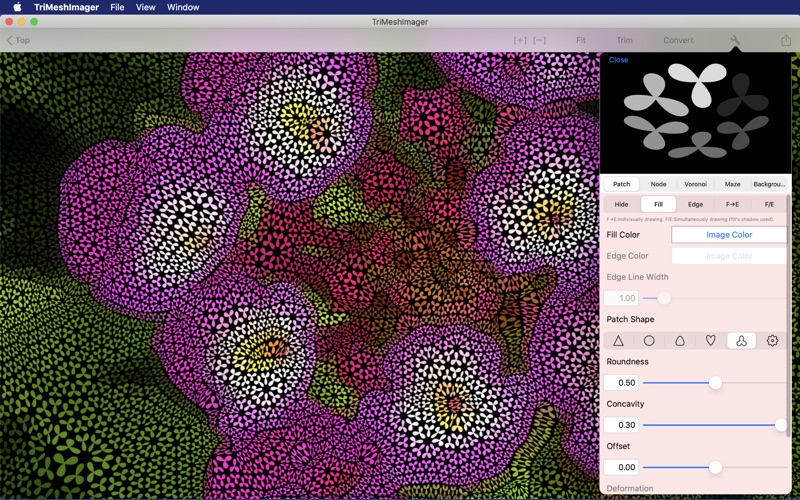Set drawing mode to Edge
The width and height of the screenshot is (800, 500).
695,204
